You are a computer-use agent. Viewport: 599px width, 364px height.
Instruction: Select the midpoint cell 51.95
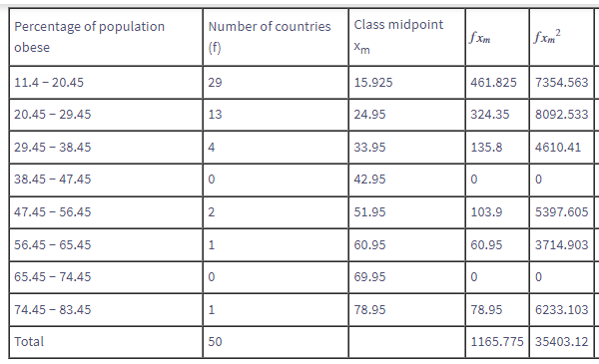point(407,212)
